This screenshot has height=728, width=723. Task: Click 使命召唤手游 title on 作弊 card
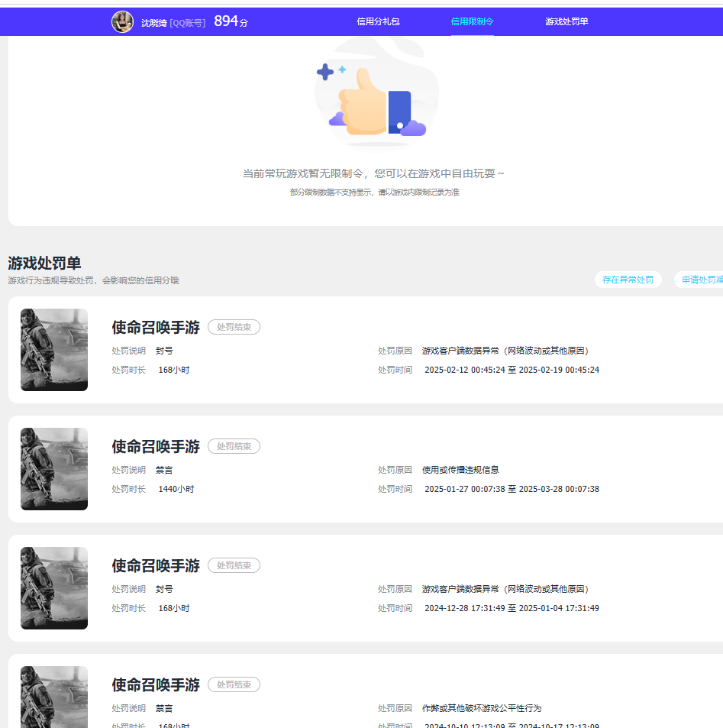(156, 685)
